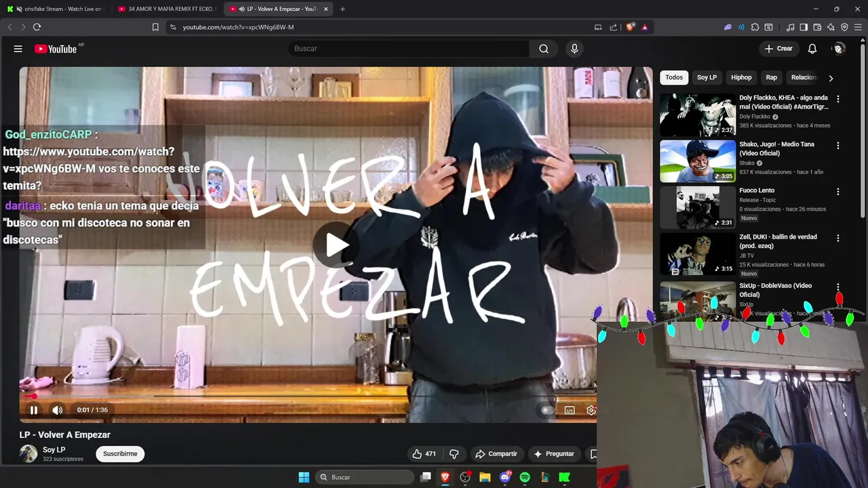Open YouTube notifications bell
This screenshot has height=488, width=868.
[812, 49]
